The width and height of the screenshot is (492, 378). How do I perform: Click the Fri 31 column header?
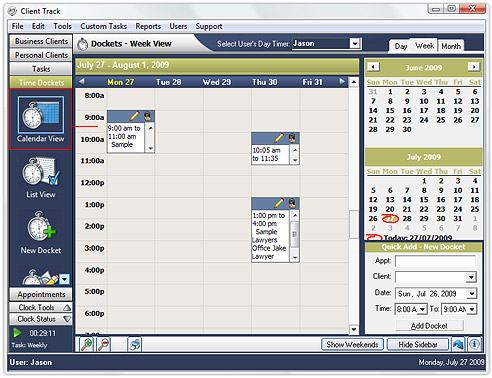click(312, 82)
